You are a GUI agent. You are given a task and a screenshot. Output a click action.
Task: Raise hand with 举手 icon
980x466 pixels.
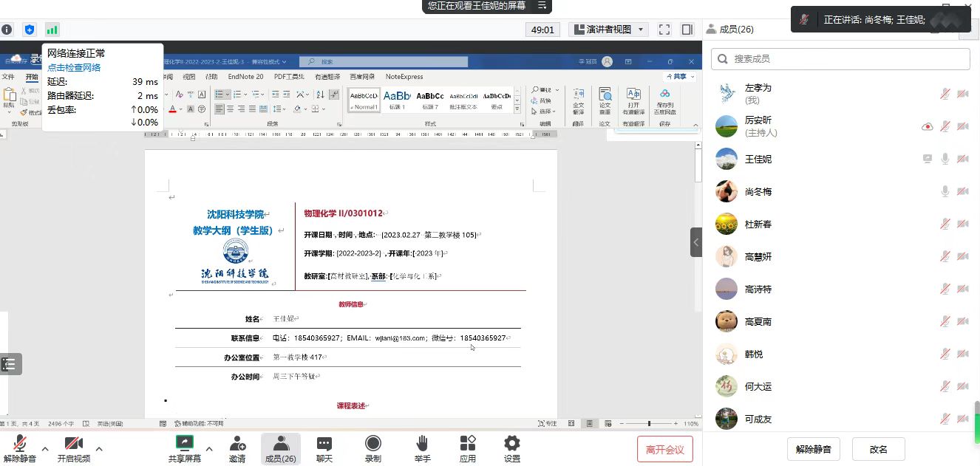(422, 448)
